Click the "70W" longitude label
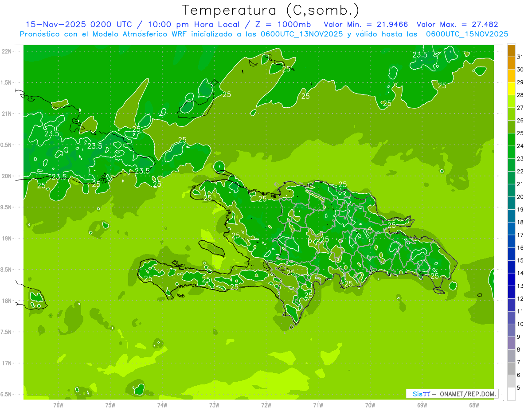The width and height of the screenshot is (532, 411). pyautogui.click(x=370, y=405)
